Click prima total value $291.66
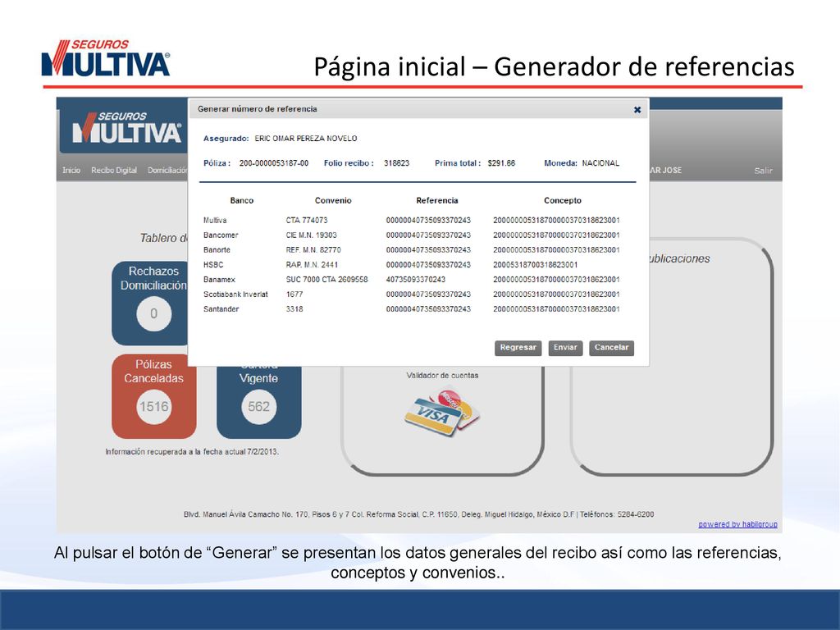This screenshot has height=630, width=840. (501, 163)
